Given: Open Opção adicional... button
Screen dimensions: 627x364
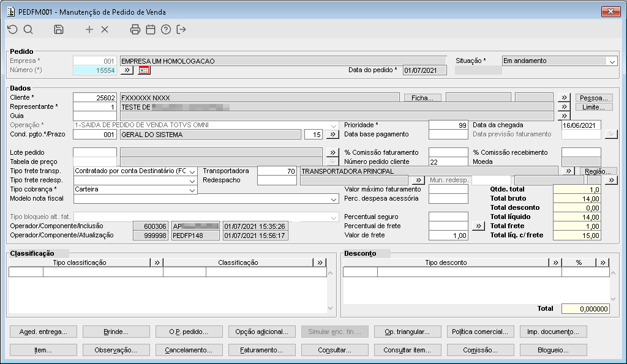Looking at the screenshot, I should (x=261, y=332).
